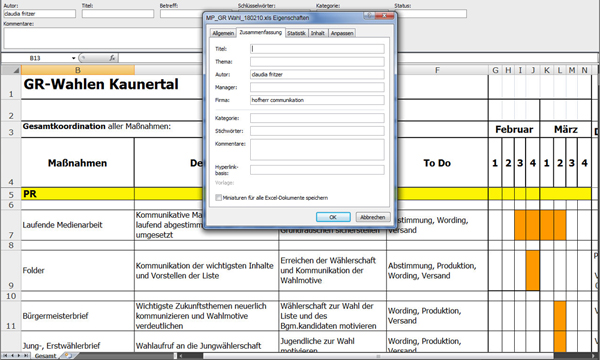Viewport: 600px width, 360px height.
Task: Go to first sheet navigation arrow
Action: coord(5,356)
